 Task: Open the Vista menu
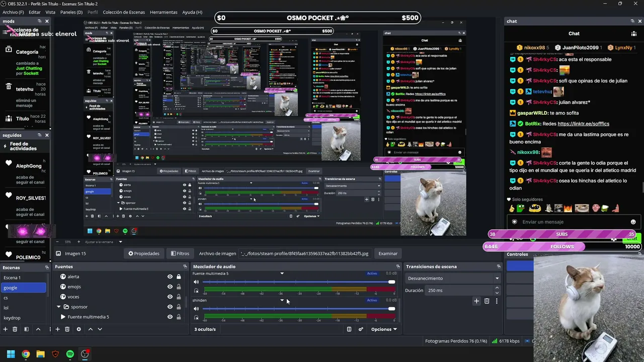[x=50, y=12]
